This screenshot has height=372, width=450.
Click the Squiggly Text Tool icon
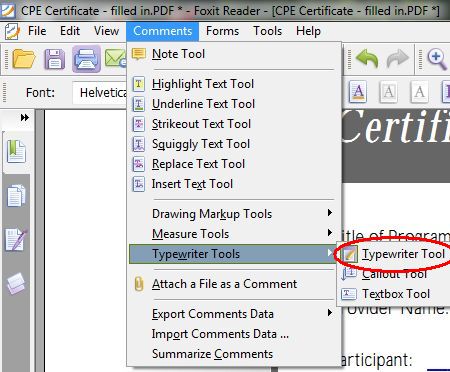(139, 144)
